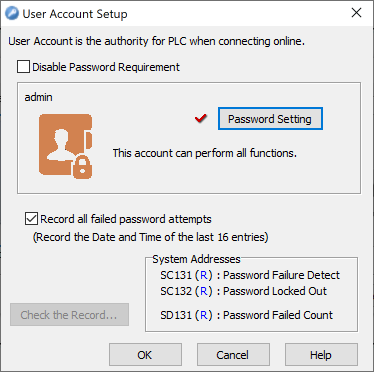This screenshot has width=374, height=372.
Task: Click the red checkmark beside Password Setting
Action: tap(201, 118)
